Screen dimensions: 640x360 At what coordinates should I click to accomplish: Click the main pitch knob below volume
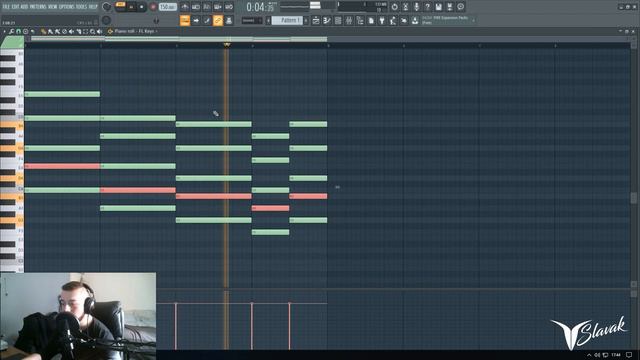tap(107, 20)
